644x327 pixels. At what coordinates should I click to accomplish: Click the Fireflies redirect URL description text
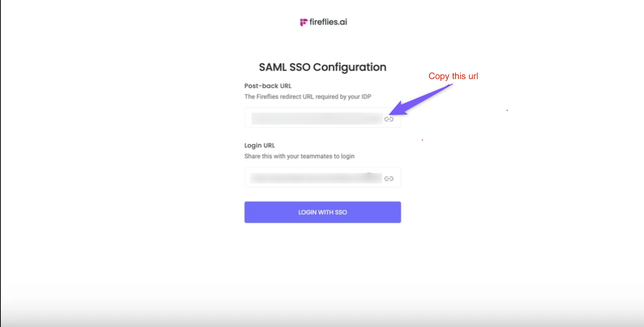click(x=307, y=97)
